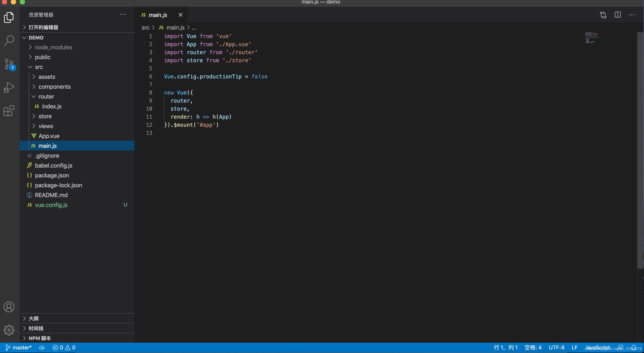Click main.js in the breadcrumb path

(175, 28)
